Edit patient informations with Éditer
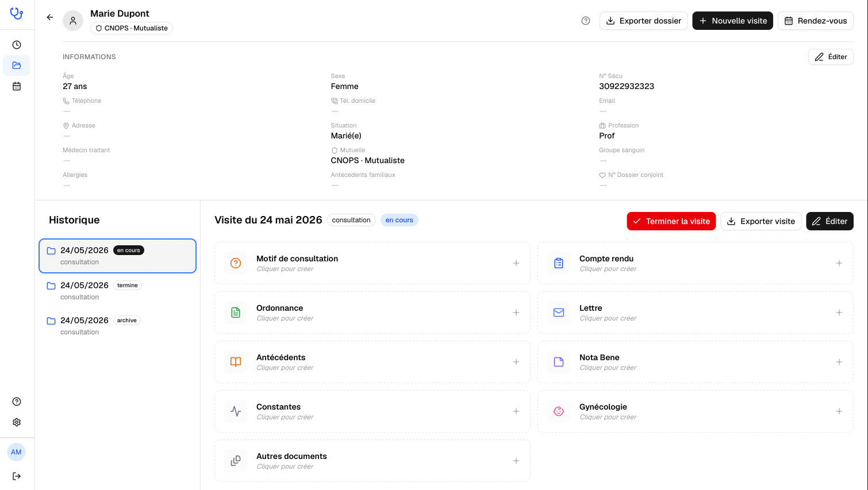The width and height of the screenshot is (868, 490). click(x=831, y=57)
